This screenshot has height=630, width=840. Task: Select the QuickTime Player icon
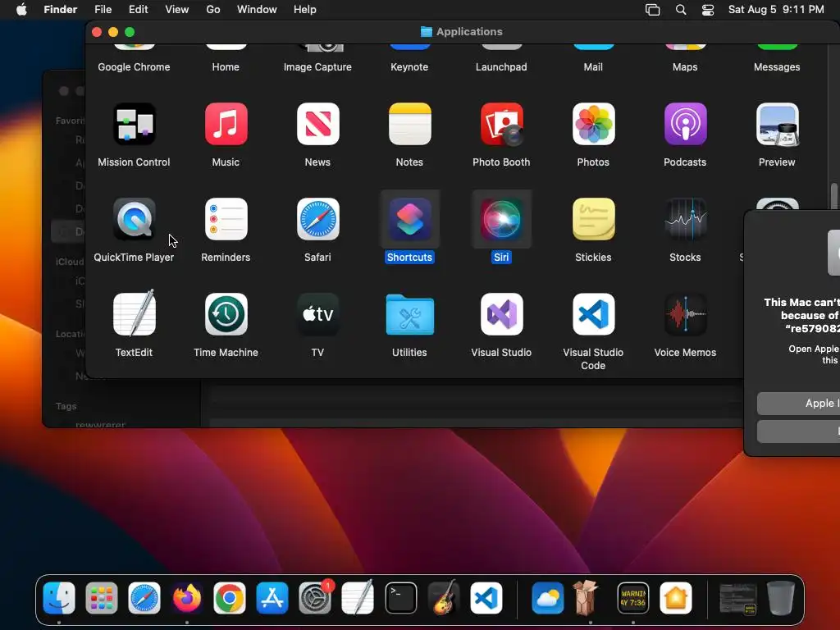click(x=134, y=219)
